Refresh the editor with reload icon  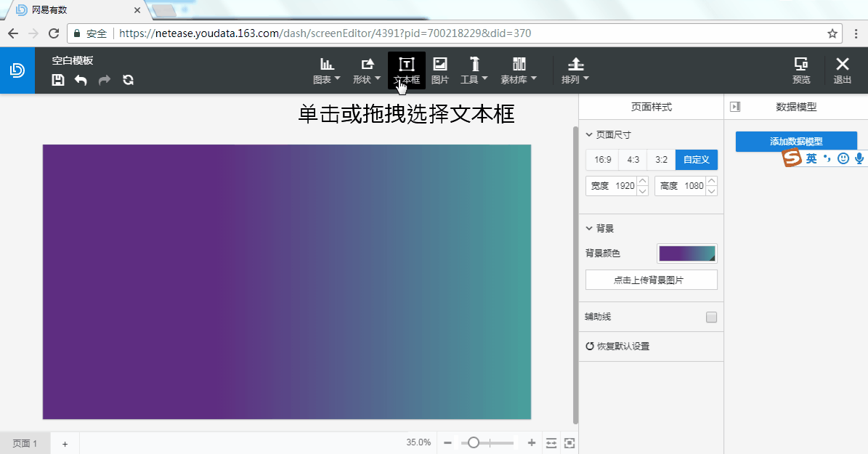[x=128, y=80]
